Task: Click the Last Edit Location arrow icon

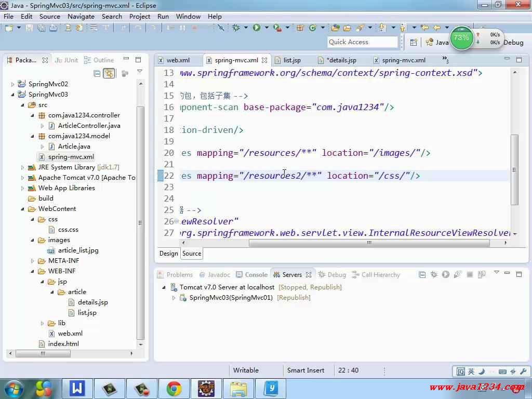Action: (x=424, y=28)
